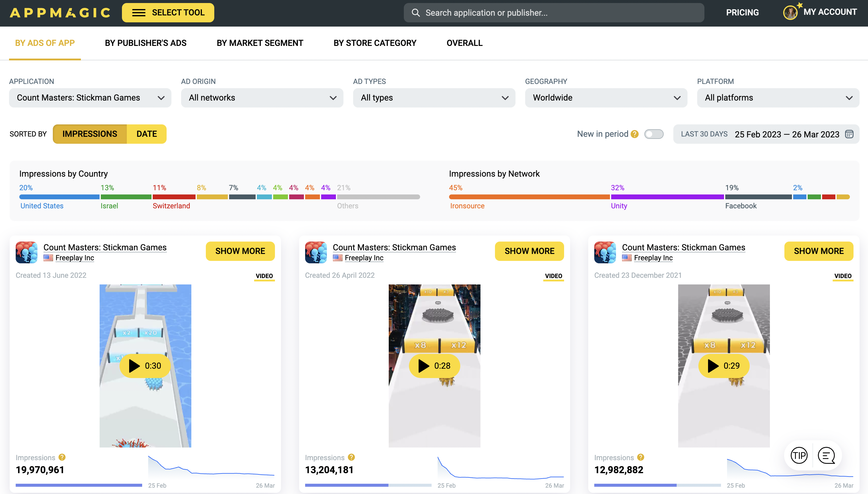Viewport: 868px width, 494px height.
Task: Click the Count Masters app icon on second card
Action: [x=316, y=252]
